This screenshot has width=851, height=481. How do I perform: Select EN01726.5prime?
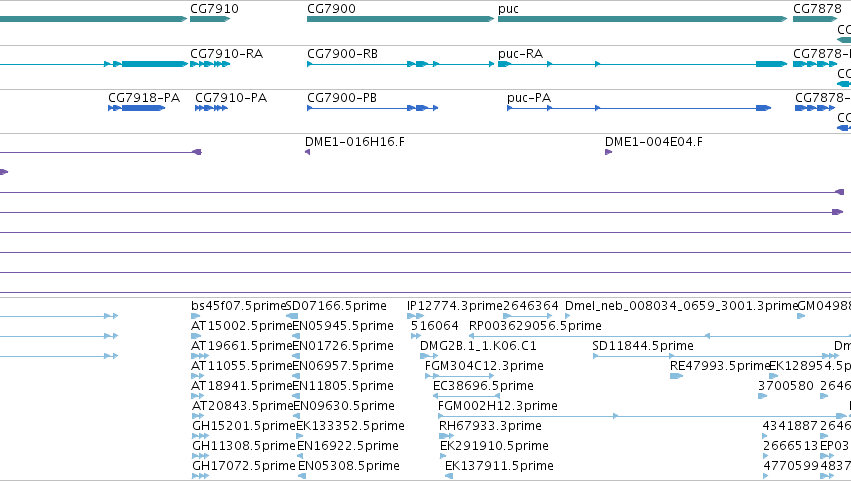point(343,346)
